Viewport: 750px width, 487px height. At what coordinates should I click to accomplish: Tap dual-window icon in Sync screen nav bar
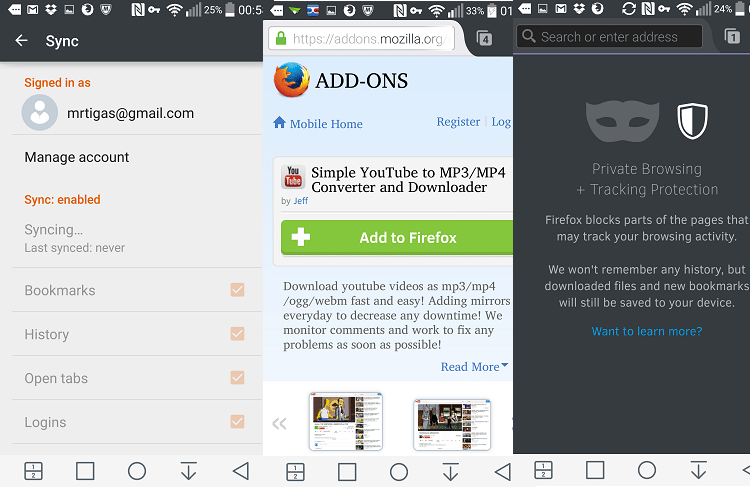[33, 471]
